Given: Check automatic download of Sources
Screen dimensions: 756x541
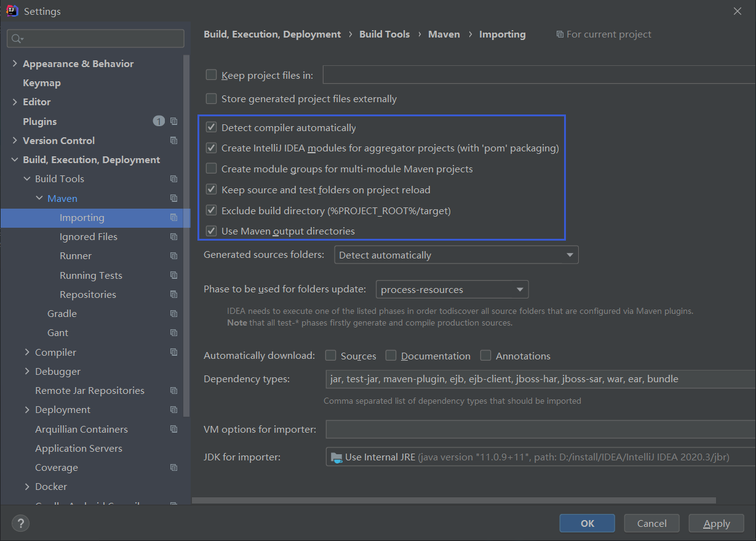Looking at the screenshot, I should coord(331,355).
